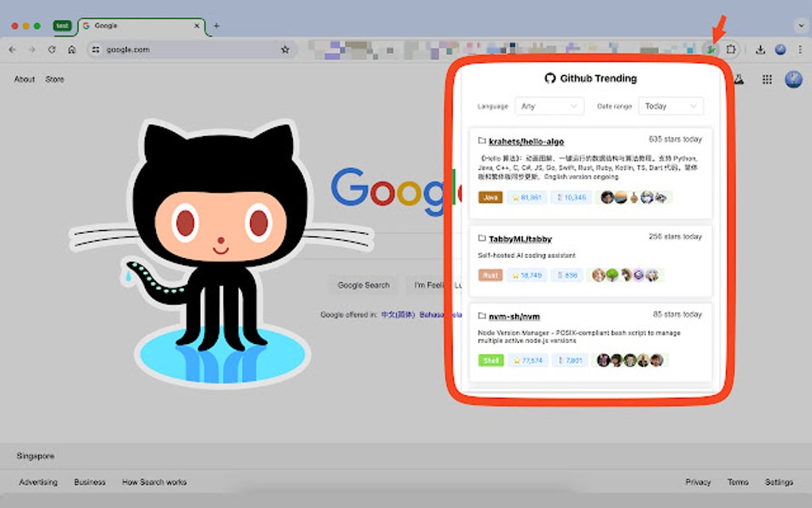Click the Google Search button
This screenshot has height=508, width=812.
[364, 285]
